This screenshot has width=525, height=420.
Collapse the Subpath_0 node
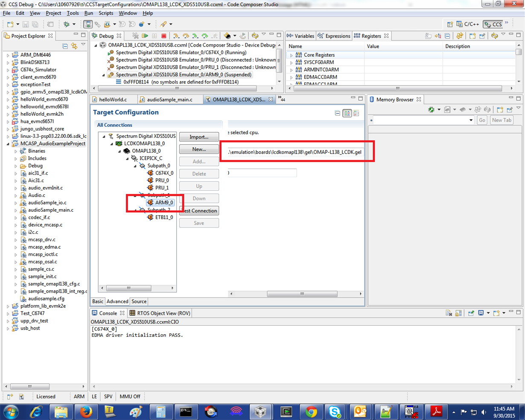(135, 166)
